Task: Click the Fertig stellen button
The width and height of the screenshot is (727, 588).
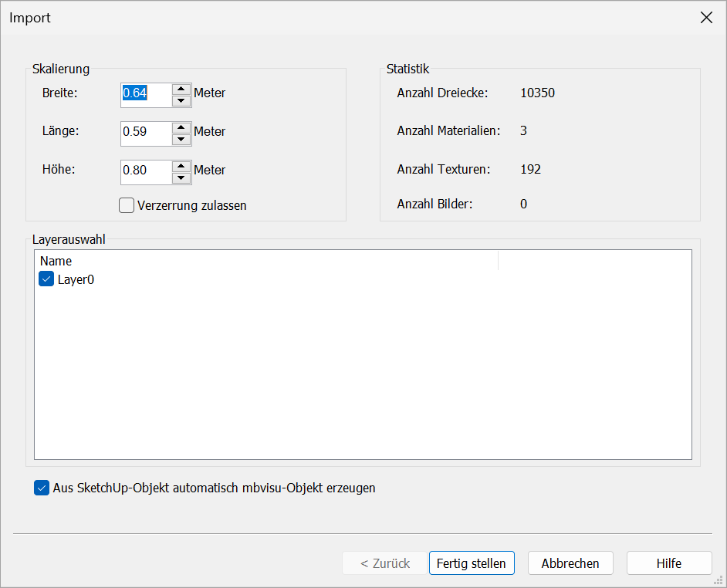Action: [x=472, y=563]
